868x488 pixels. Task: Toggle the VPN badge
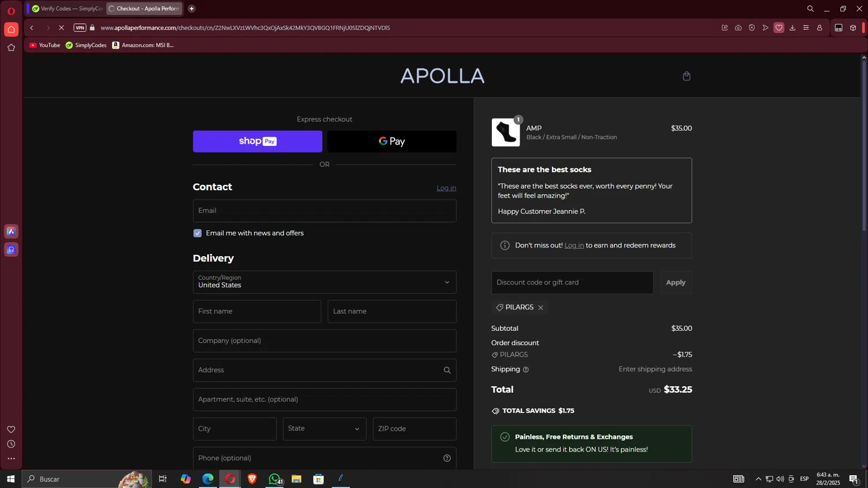(80, 28)
